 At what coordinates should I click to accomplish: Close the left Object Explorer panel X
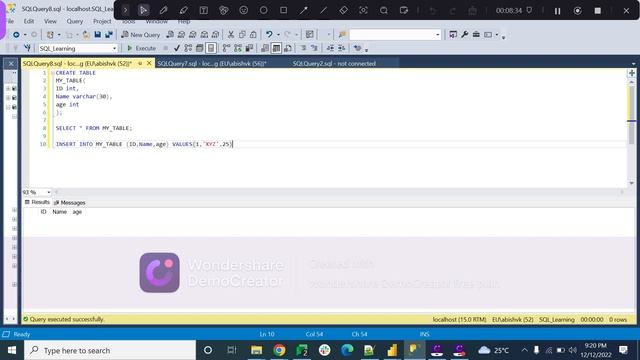[11, 63]
